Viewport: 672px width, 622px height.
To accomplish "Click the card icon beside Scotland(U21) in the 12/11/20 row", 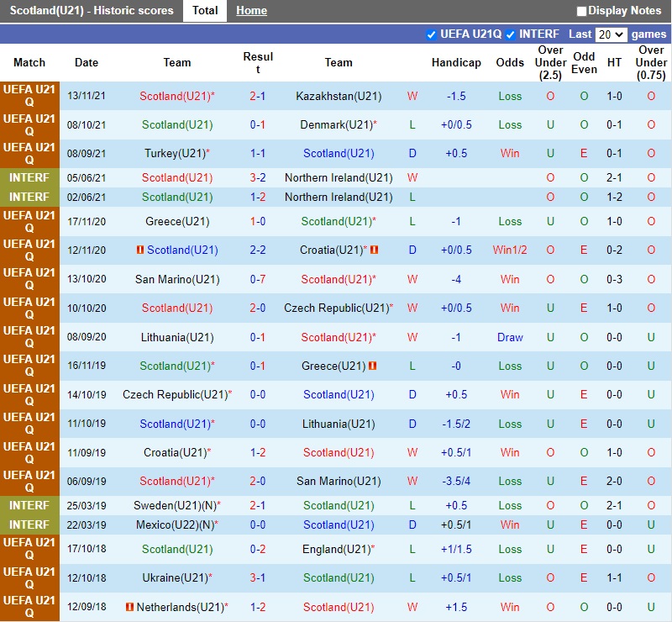I will click(x=140, y=250).
